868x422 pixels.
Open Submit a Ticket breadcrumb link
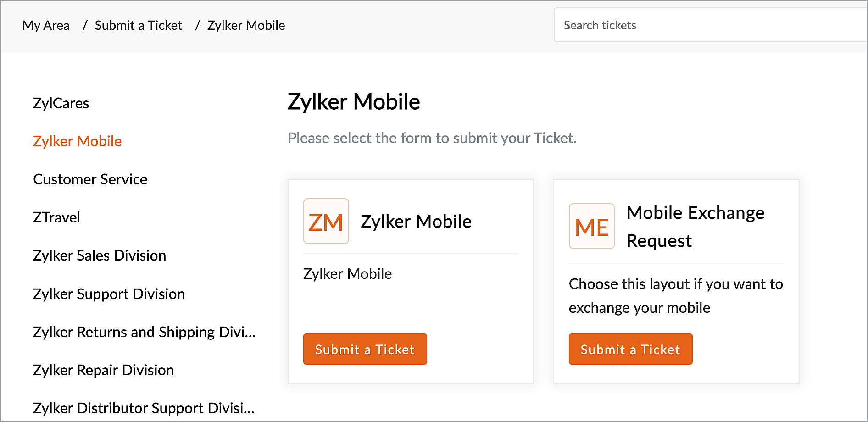[139, 25]
